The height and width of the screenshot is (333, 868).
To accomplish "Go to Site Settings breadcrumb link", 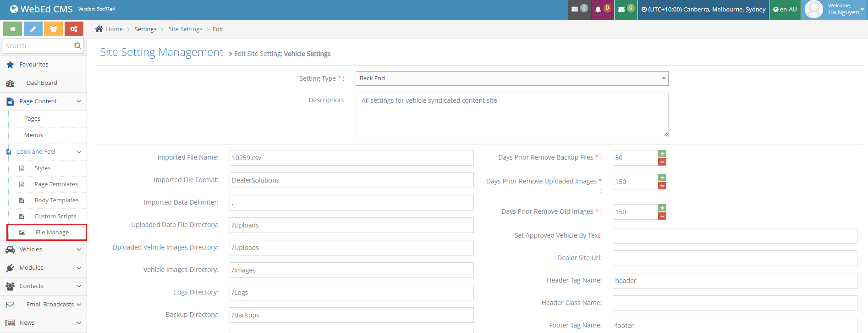I will point(185,29).
